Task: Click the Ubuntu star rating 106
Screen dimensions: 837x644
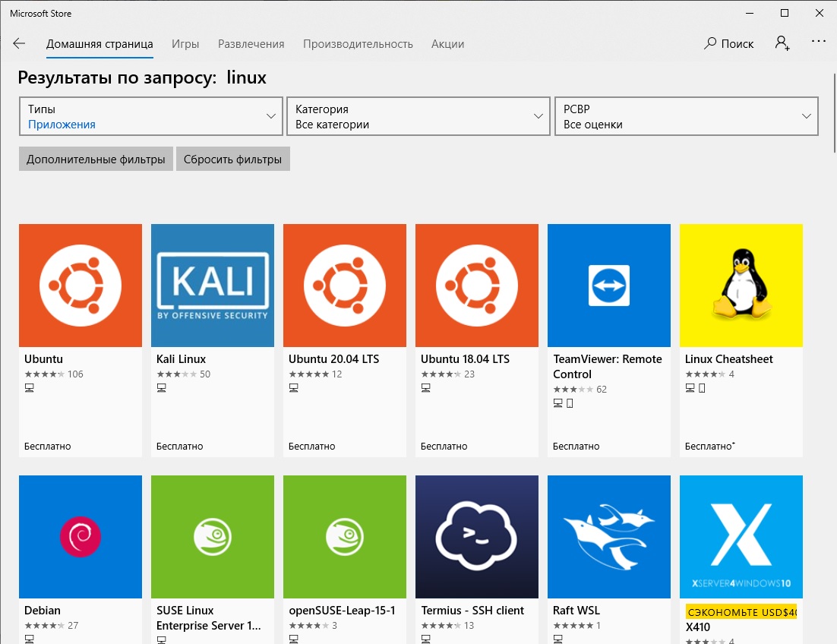Action: click(x=54, y=374)
